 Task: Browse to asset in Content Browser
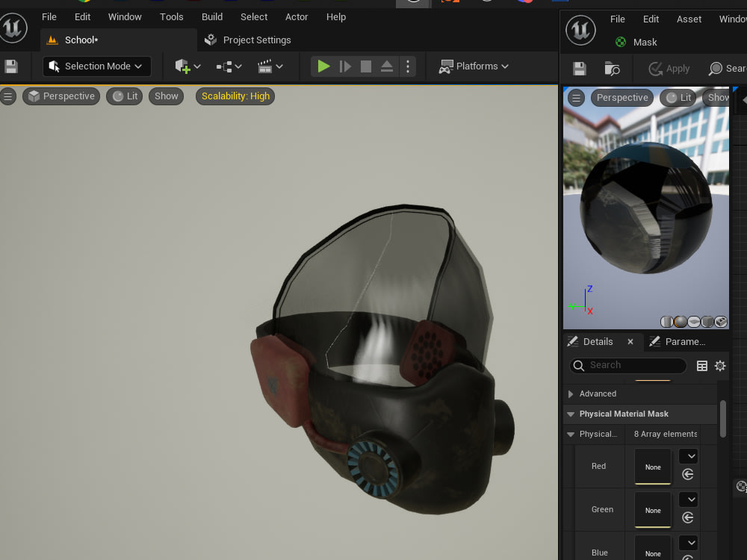(x=612, y=69)
